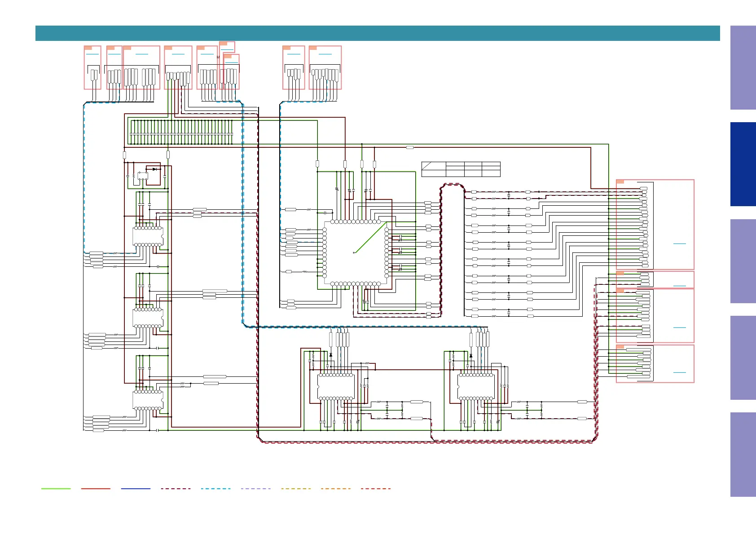This screenshot has width=756, height=535.
Task: Click the dashed olive-gold legend line
Action: point(296,488)
